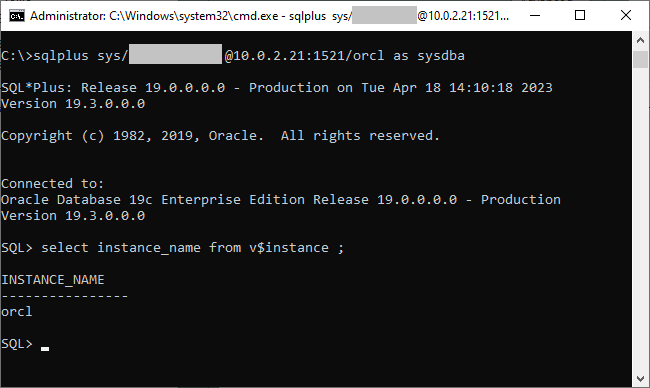The image size is (650, 388).
Task: Click the Oracle copyright notice line
Action: pos(220,136)
